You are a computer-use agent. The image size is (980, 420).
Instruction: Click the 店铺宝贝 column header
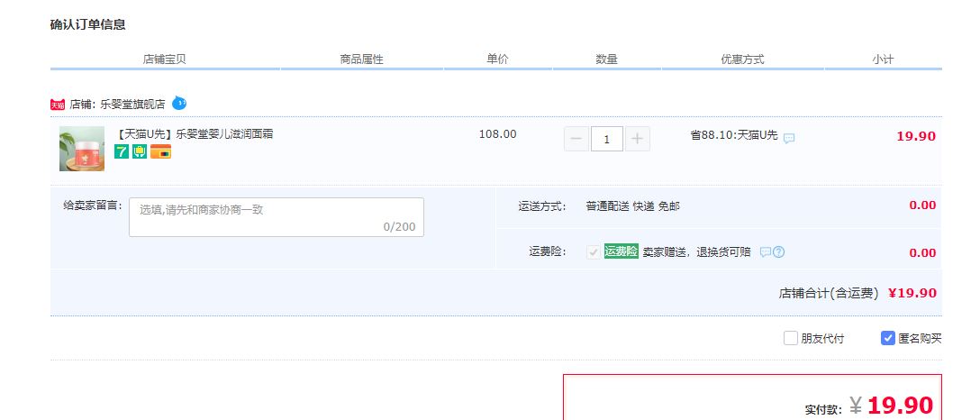(164, 59)
